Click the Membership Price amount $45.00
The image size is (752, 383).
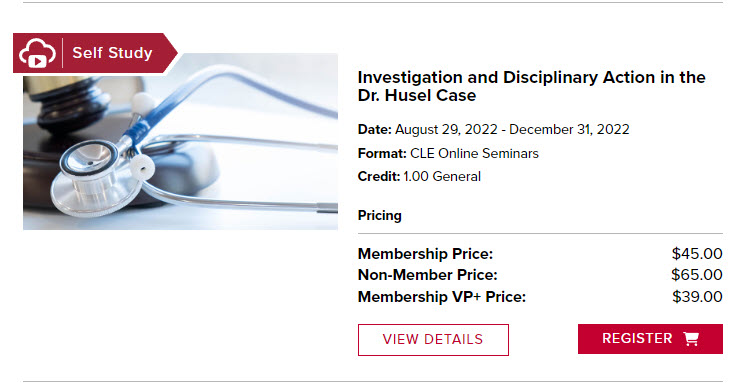click(697, 254)
